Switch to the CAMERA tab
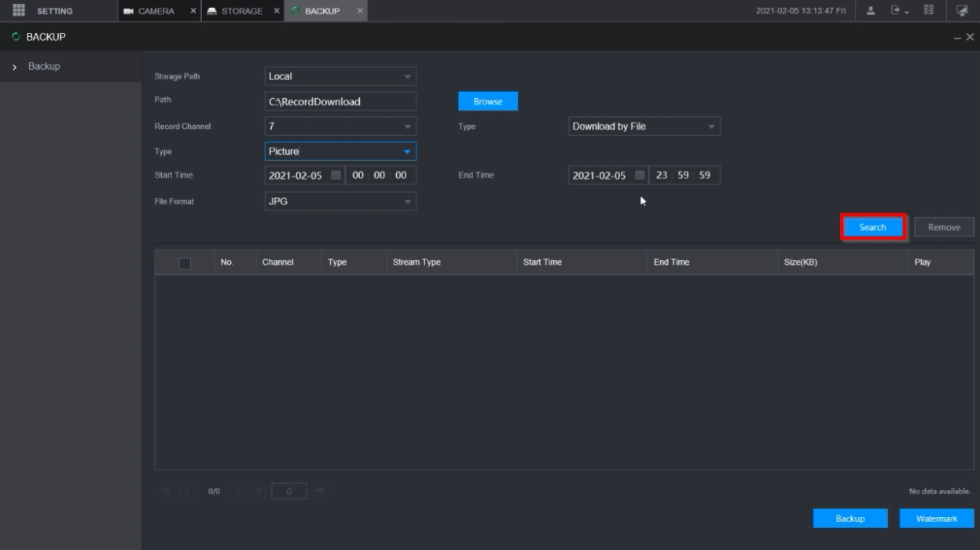 pos(155,11)
